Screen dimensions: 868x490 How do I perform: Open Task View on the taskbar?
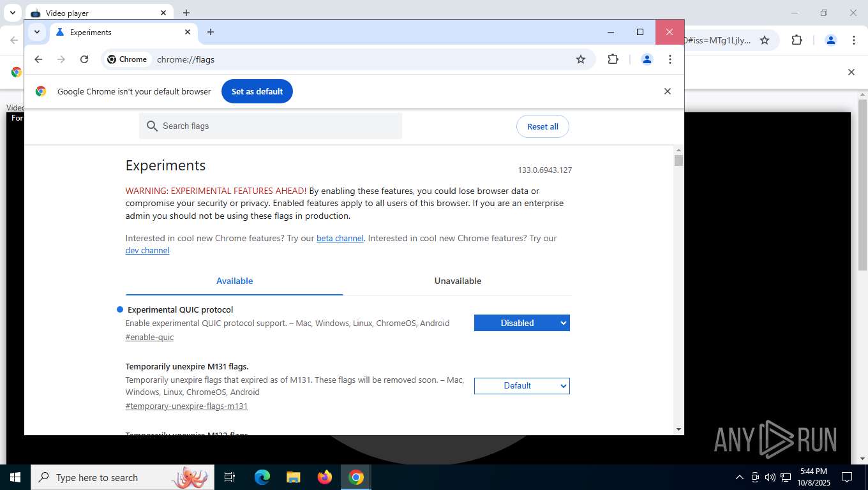pos(230,477)
